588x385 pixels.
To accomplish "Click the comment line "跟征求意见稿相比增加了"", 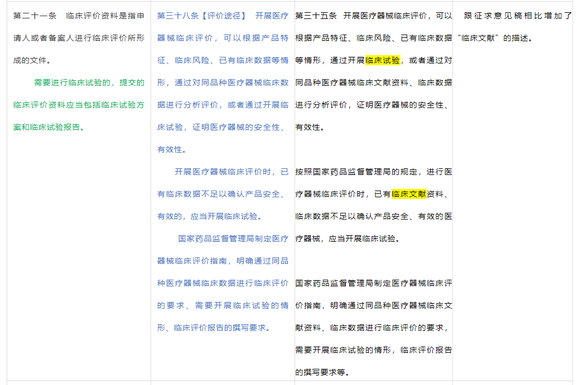I will (518, 16).
